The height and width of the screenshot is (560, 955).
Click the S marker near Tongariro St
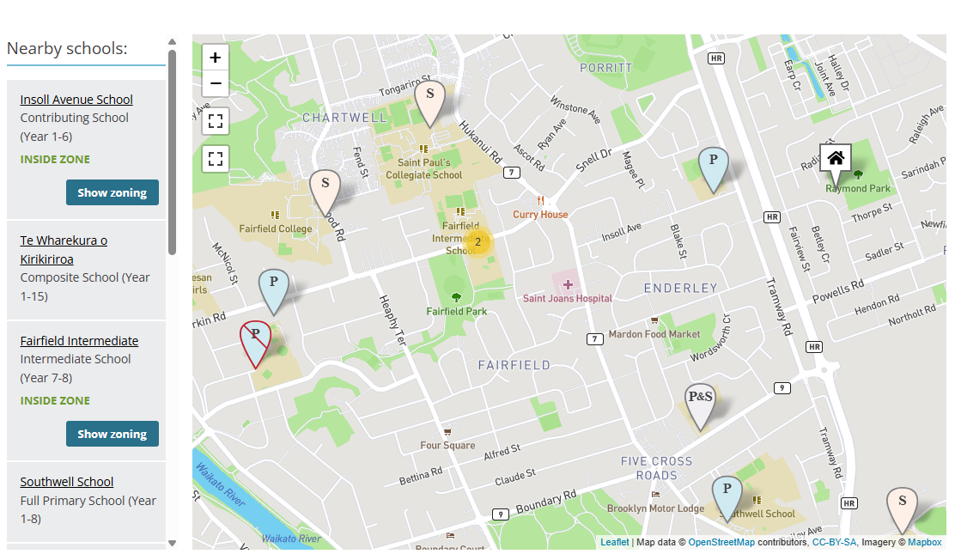tap(430, 104)
